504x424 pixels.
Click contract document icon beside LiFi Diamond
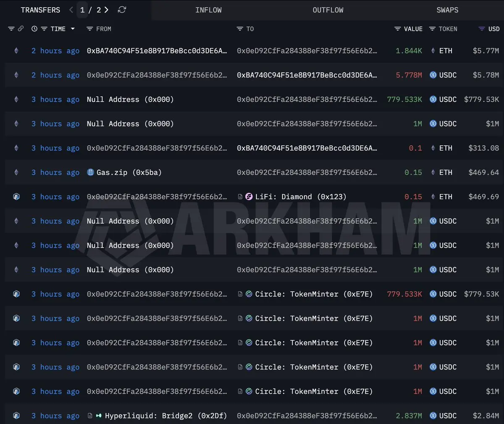pos(240,197)
